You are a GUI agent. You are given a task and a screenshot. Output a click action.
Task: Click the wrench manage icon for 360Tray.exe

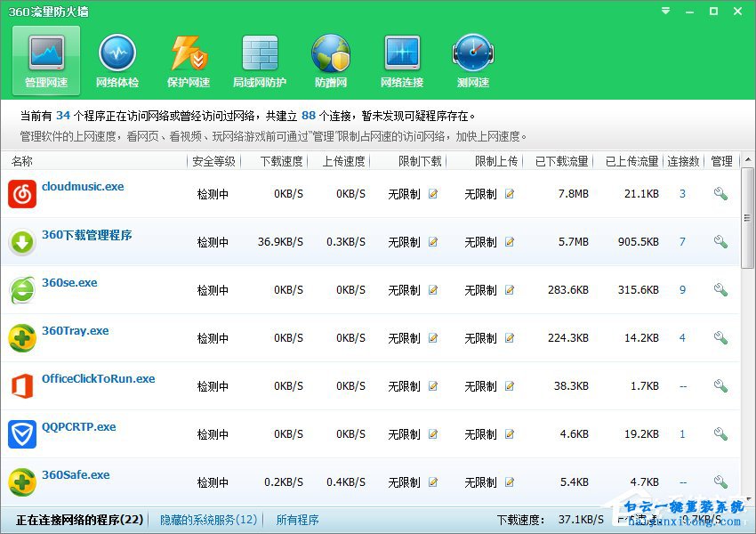click(x=720, y=337)
